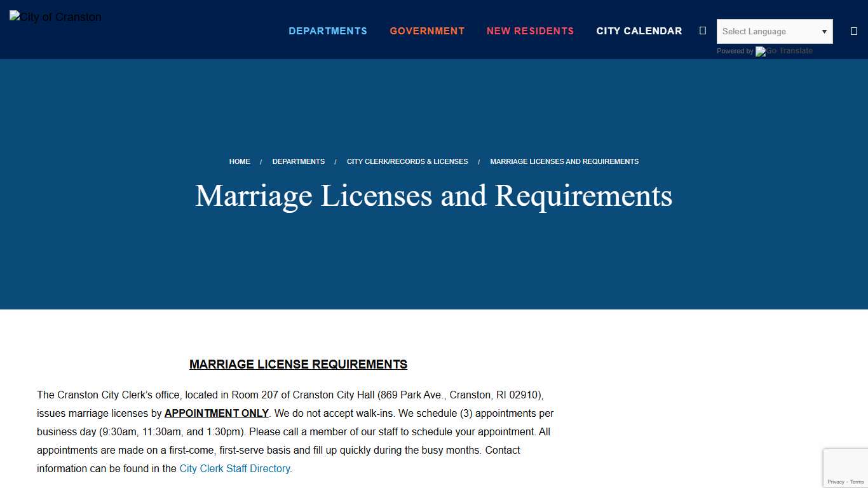
Task: Open the DEPARTMENTS navigation menu
Action: click(328, 30)
